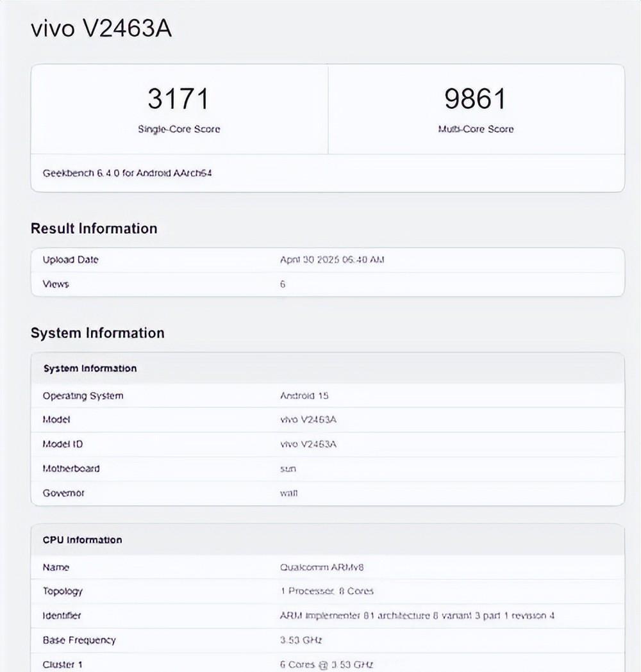Click the 'Governor' label
The image size is (641, 672).
pos(63,493)
